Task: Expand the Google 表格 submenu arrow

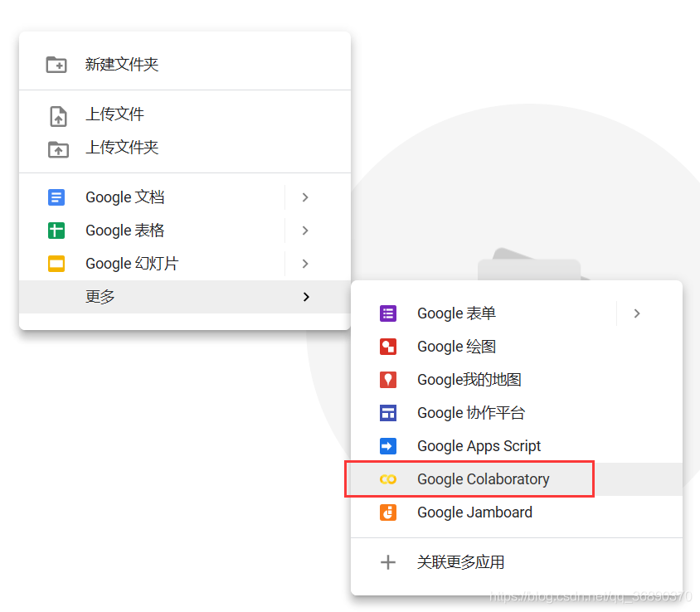Action: pyautogui.click(x=305, y=231)
